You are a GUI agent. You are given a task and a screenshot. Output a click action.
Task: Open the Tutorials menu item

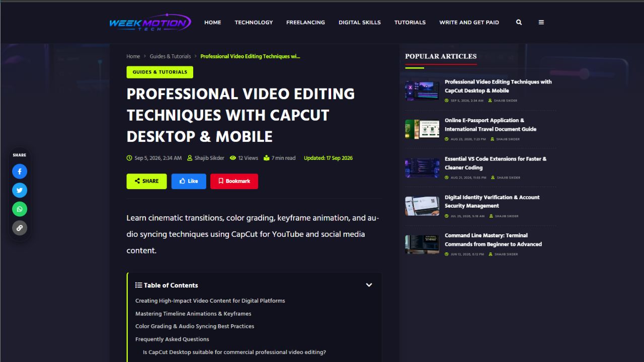[410, 22]
